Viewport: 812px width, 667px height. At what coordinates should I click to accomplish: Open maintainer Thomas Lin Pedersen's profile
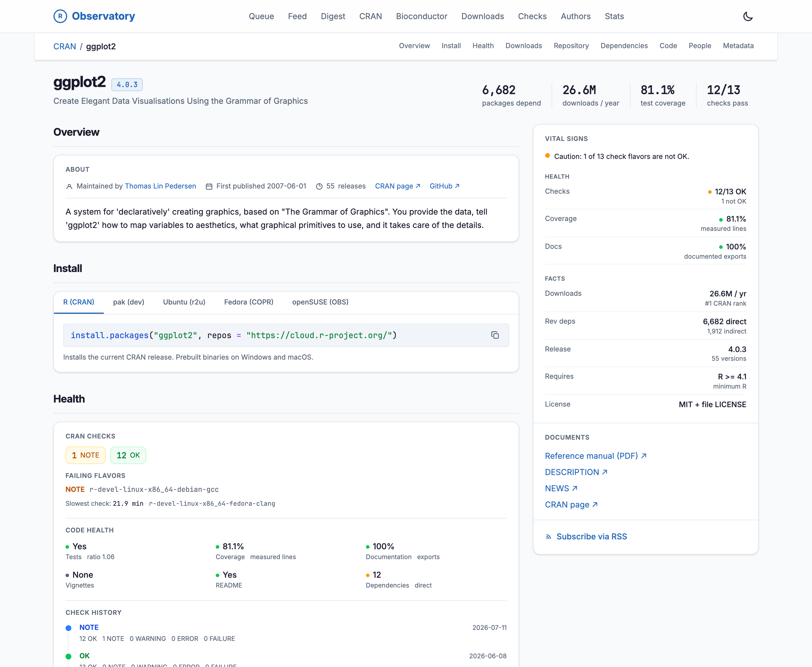coord(160,186)
